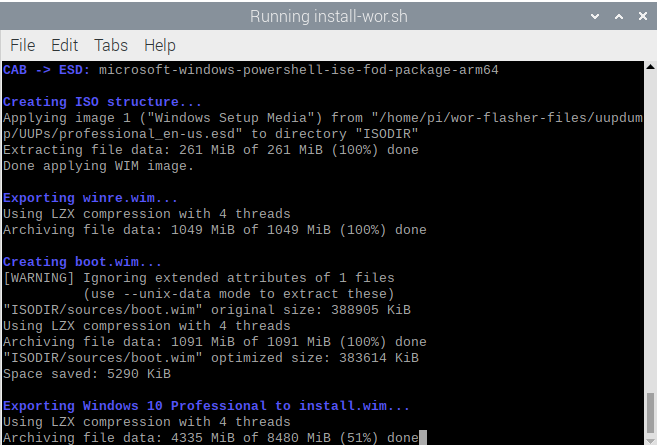This screenshot has height=447, width=657.
Task: Maximize the terminal window with the up chevron
Action: pos(619,17)
